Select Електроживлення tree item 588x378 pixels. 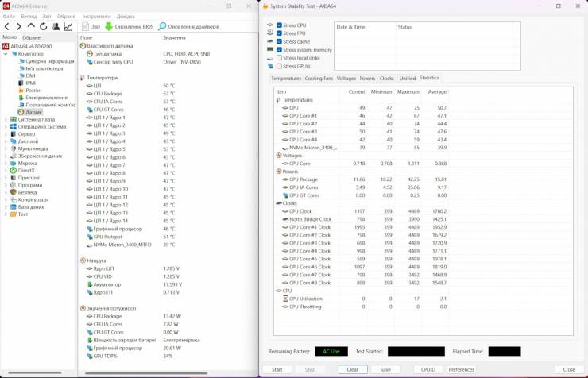pos(47,98)
